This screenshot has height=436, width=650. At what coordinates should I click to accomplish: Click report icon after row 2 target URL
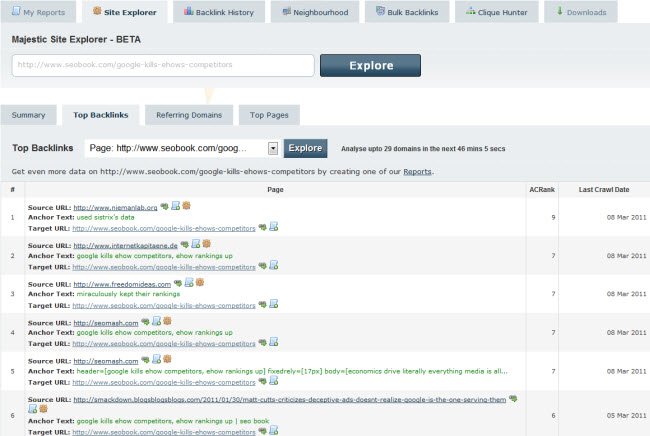[274, 265]
